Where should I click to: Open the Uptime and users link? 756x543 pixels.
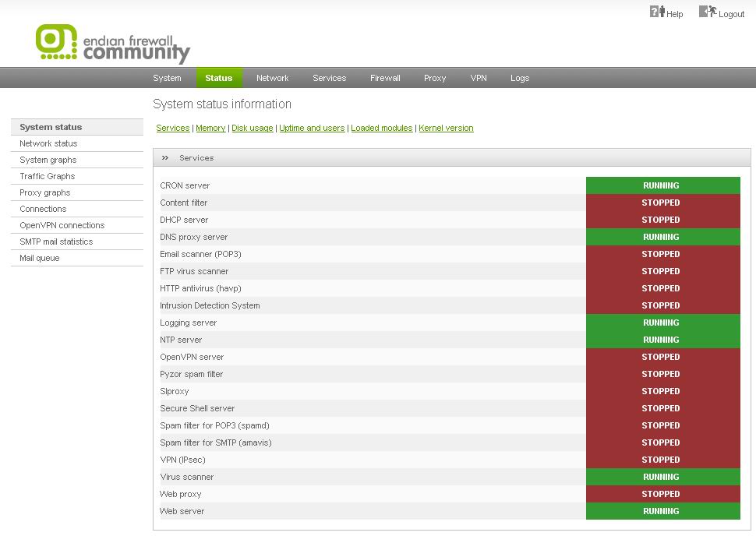(x=312, y=129)
